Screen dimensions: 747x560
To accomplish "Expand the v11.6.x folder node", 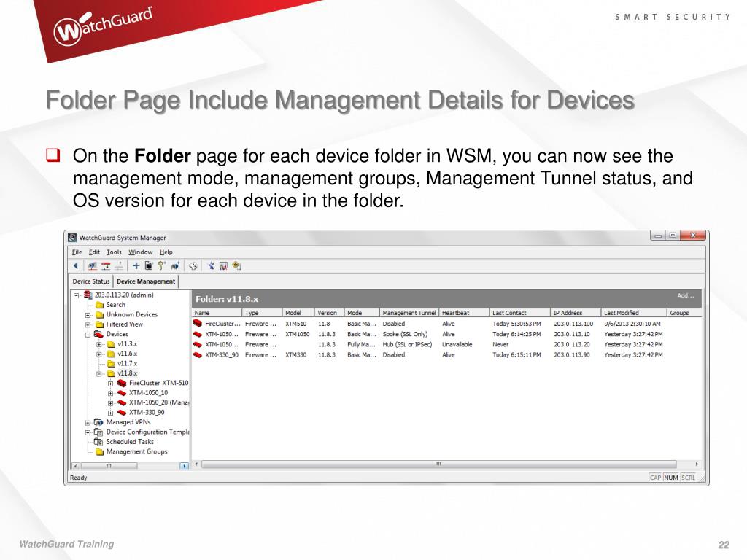I will point(99,354).
